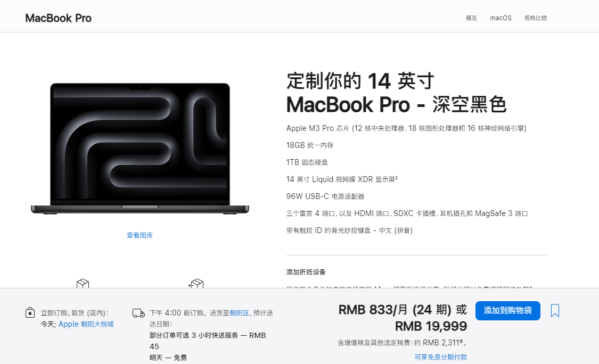Change delivery area via 朝阳区 link
599x364 pixels.
click(239, 313)
